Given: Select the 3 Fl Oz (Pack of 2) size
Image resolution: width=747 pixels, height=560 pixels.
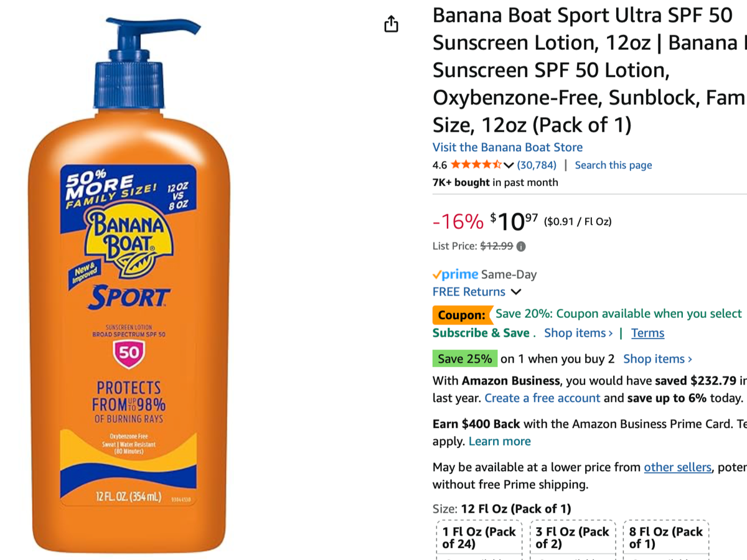Looking at the screenshot, I should pos(573,538).
